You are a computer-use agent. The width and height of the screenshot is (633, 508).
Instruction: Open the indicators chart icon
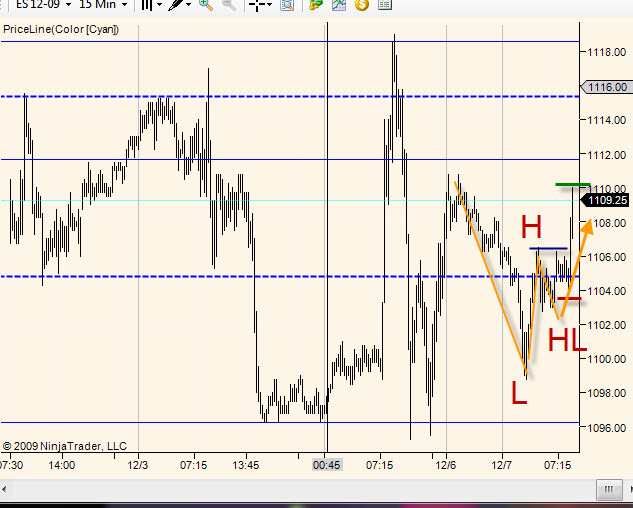pos(339,4)
